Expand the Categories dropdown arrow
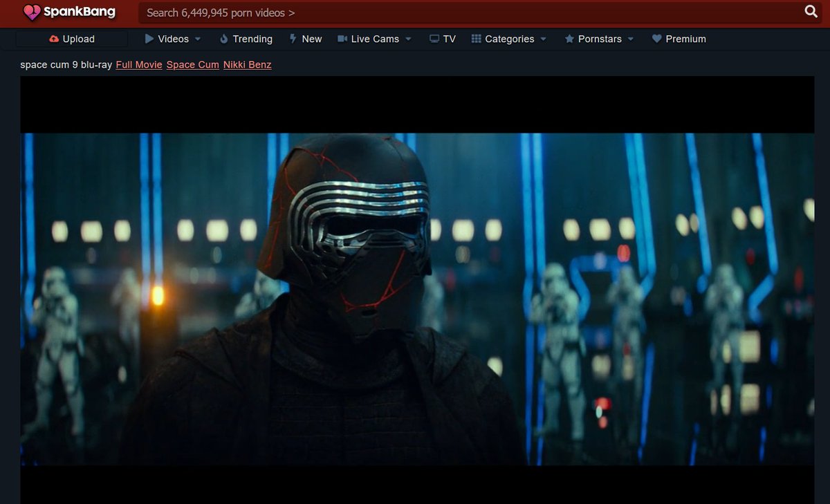The image size is (830, 504). click(x=543, y=39)
